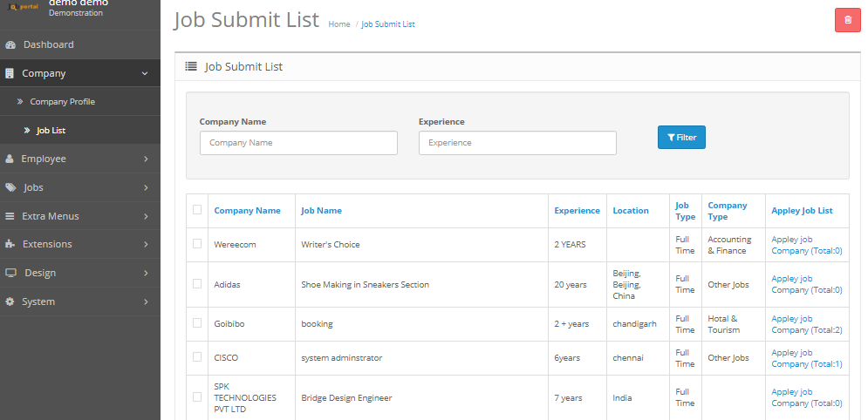Click the Company Name filter input field
This screenshot has height=420, width=868.
(298, 143)
